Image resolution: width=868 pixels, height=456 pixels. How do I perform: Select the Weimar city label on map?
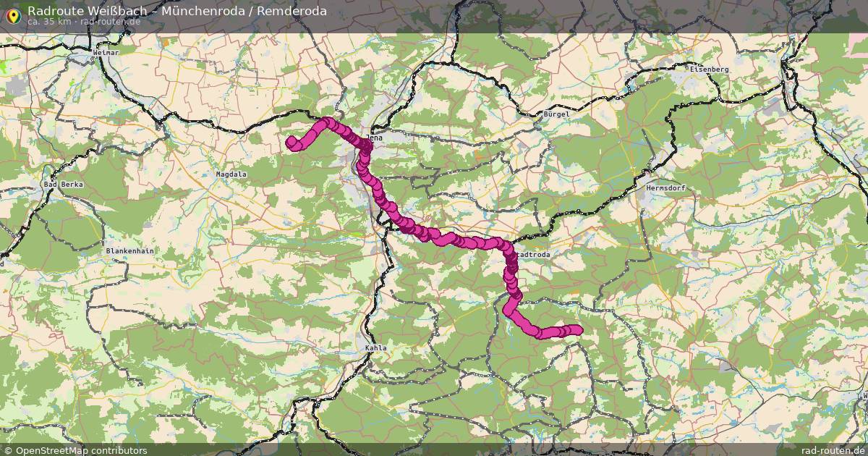coord(106,53)
